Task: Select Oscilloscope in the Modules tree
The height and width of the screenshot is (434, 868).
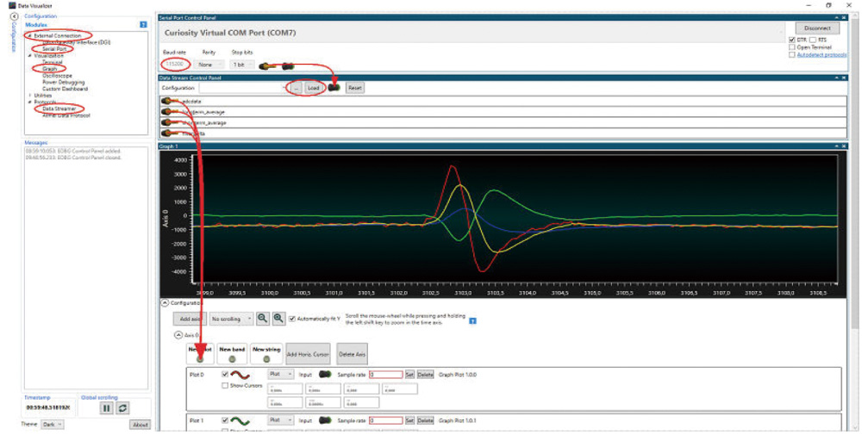Action: [58, 75]
